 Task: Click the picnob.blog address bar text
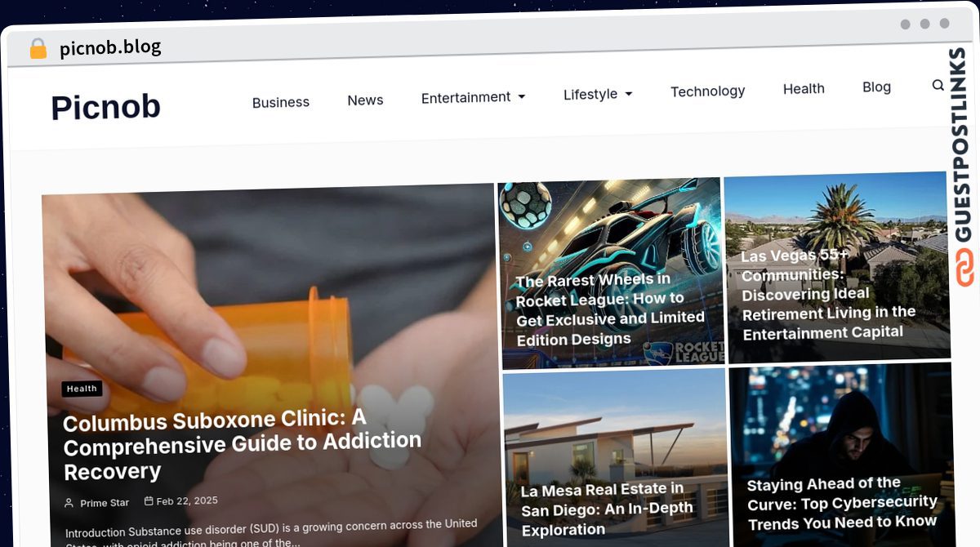pyautogui.click(x=110, y=47)
